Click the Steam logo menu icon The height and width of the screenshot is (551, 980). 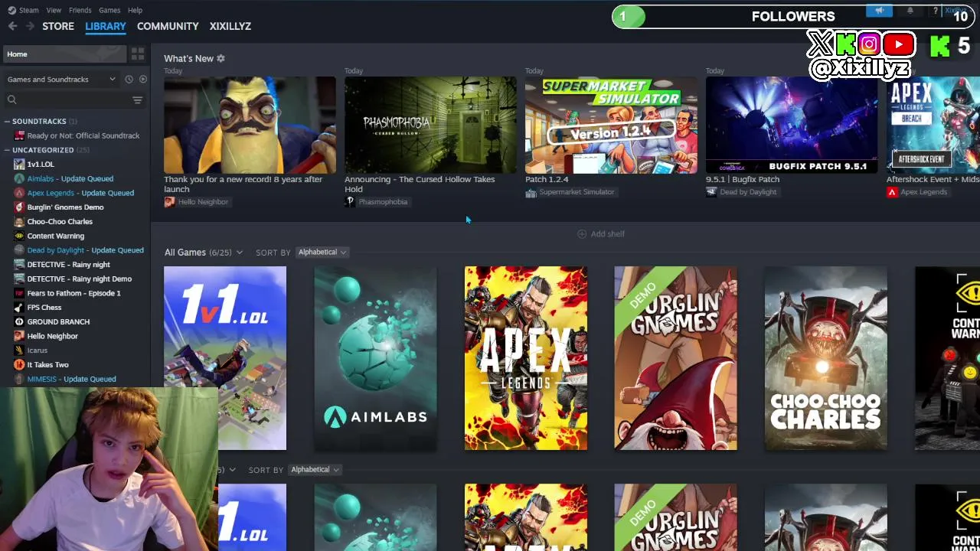[x=11, y=10]
